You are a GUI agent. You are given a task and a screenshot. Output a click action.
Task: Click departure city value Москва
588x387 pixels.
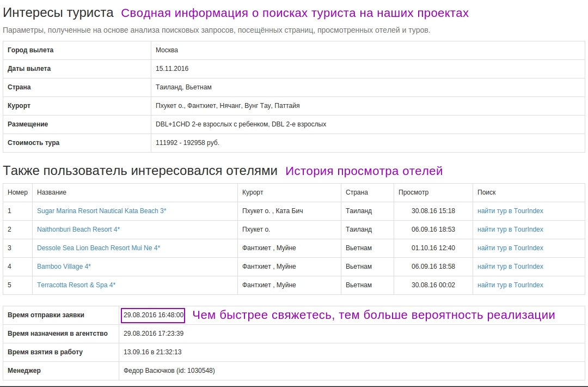click(167, 50)
